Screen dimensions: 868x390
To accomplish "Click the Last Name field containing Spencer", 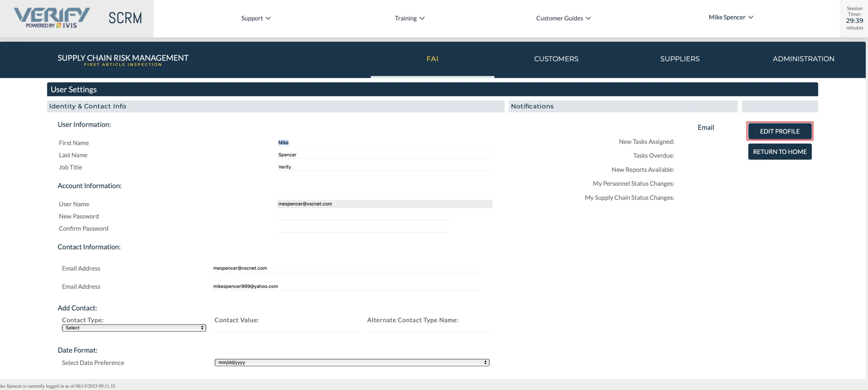I will pos(385,155).
